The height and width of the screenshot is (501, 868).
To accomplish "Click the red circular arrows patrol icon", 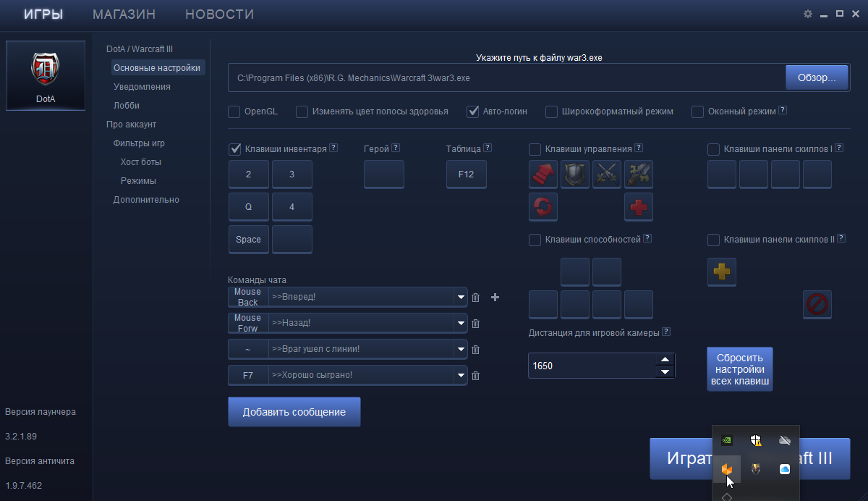I will (x=543, y=206).
